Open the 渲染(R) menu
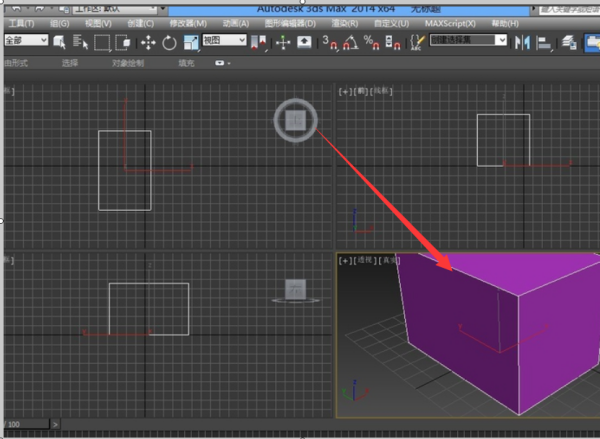 pyautogui.click(x=345, y=23)
